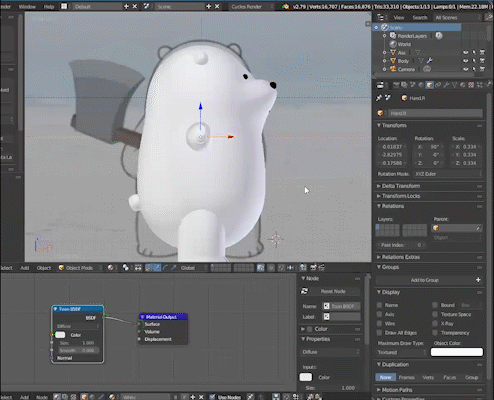Hide the Body object via eye icon
This screenshot has height=400, width=494.
[466, 61]
